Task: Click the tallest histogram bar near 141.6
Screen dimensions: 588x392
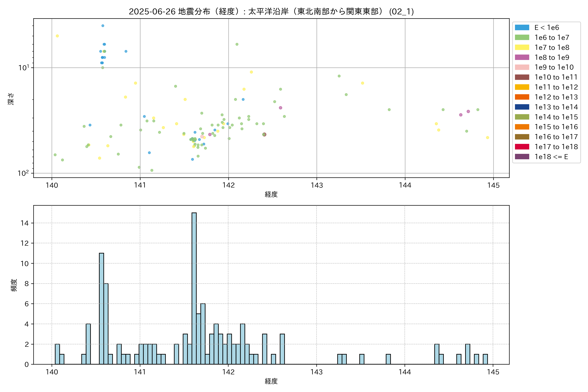Action: pyautogui.click(x=194, y=288)
